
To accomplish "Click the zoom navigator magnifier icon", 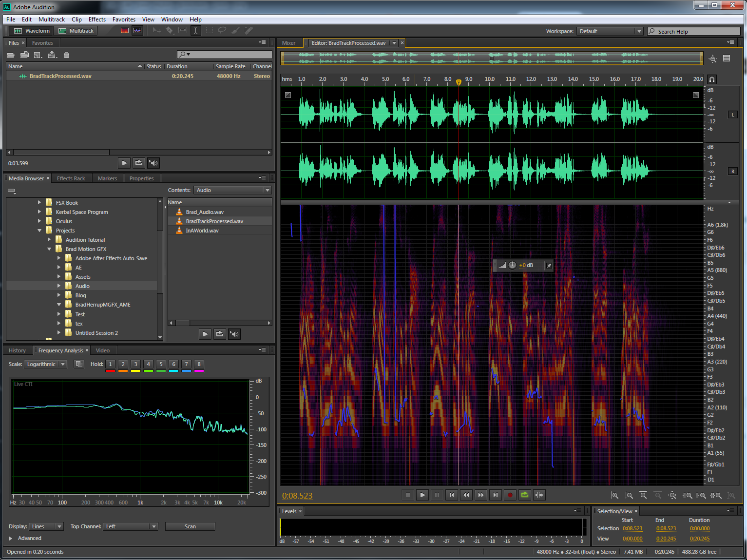I will coord(713,59).
